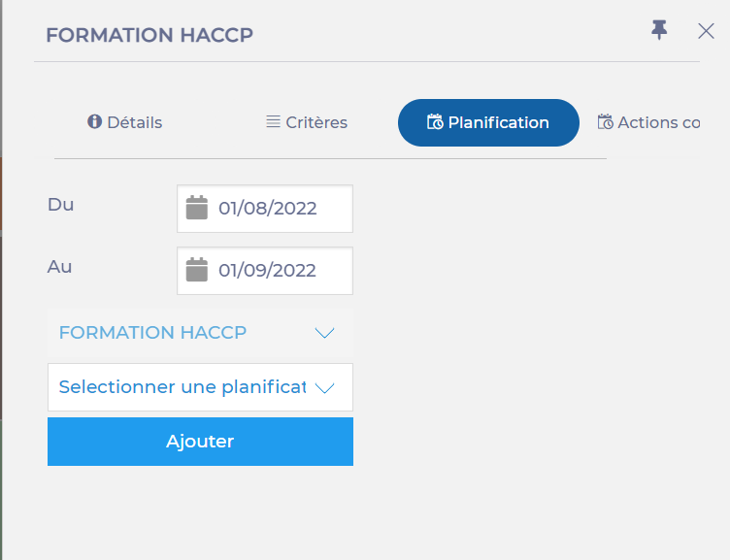The height and width of the screenshot is (560, 730).
Task: Go to the Actions co tab
Action: tap(657, 123)
